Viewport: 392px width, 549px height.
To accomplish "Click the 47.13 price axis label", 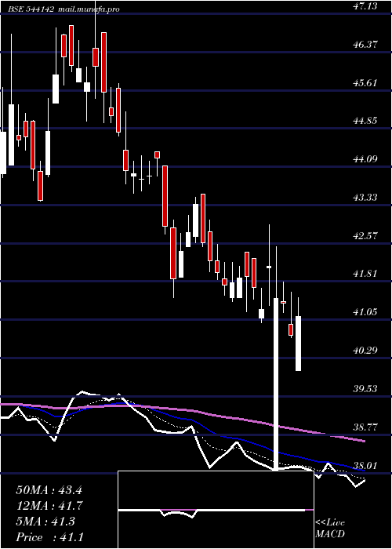I will click(x=365, y=6).
